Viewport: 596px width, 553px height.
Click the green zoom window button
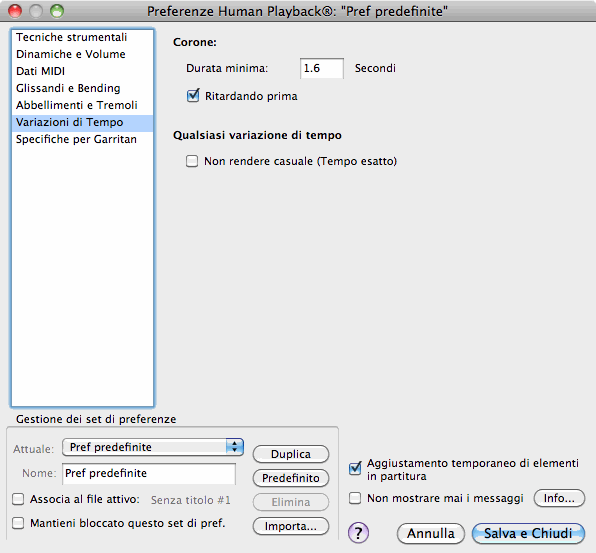click(x=57, y=11)
